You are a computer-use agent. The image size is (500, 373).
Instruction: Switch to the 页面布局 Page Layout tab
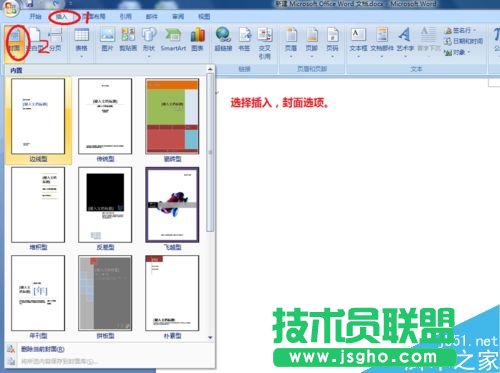click(x=94, y=16)
